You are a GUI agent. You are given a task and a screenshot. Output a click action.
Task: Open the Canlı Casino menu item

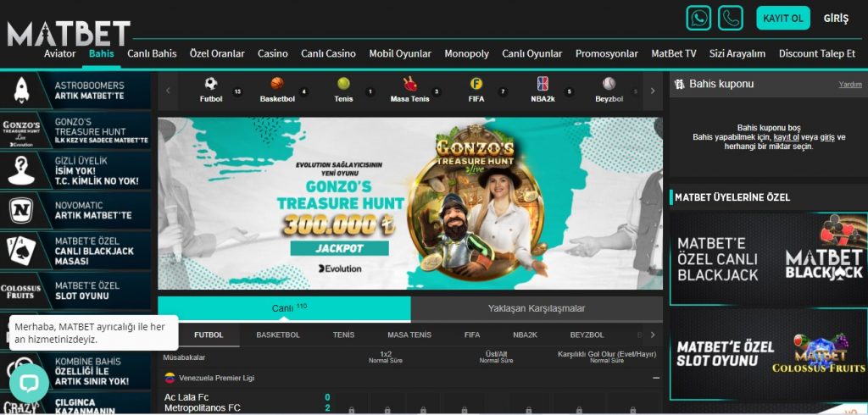pyautogui.click(x=328, y=53)
